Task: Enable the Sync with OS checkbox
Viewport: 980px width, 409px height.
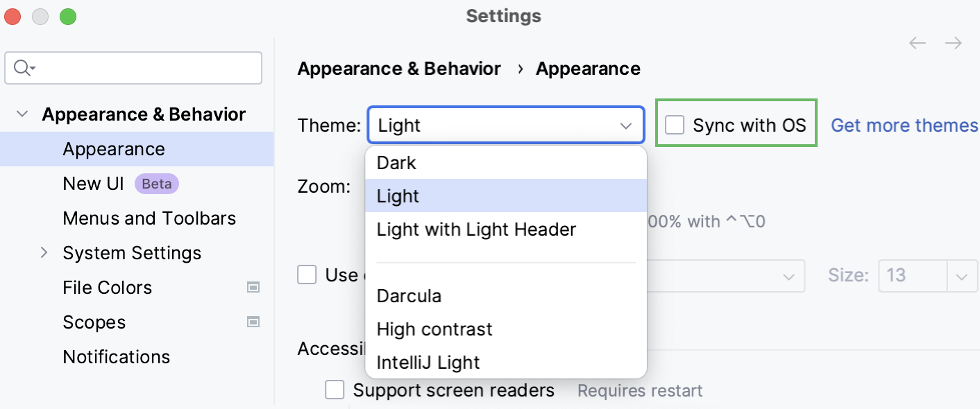Action: [x=675, y=125]
